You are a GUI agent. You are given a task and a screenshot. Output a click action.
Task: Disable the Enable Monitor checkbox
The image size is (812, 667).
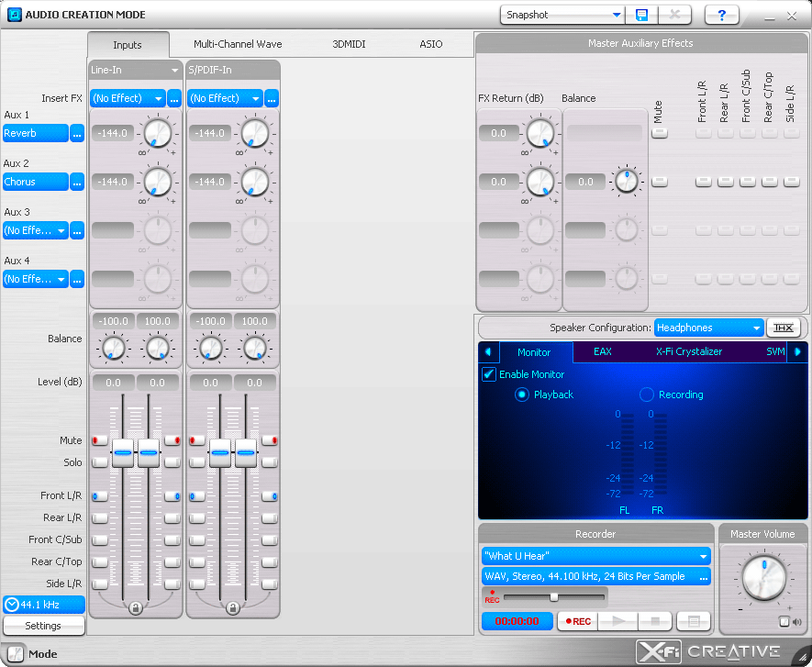tap(489, 374)
